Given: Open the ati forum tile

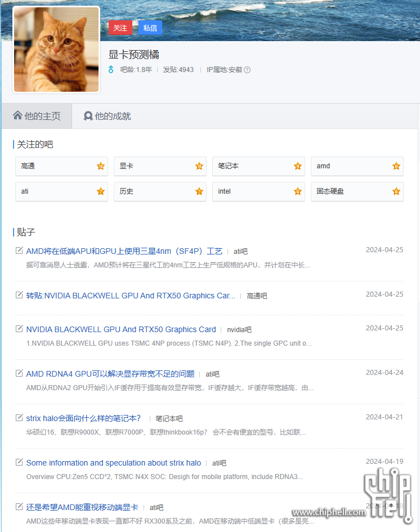Looking at the screenshot, I should coord(61,192).
